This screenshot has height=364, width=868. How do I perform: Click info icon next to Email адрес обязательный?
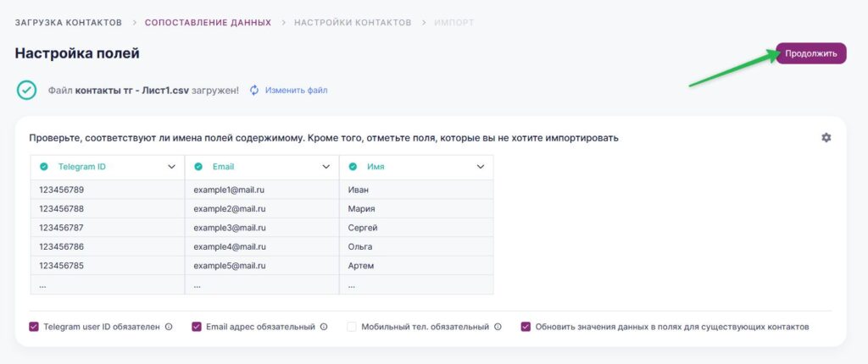tap(324, 327)
